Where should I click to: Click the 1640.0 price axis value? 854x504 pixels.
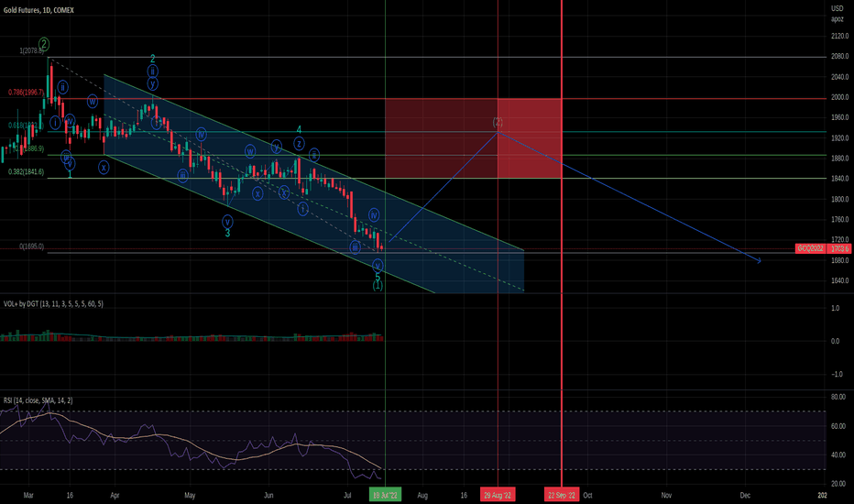point(839,280)
